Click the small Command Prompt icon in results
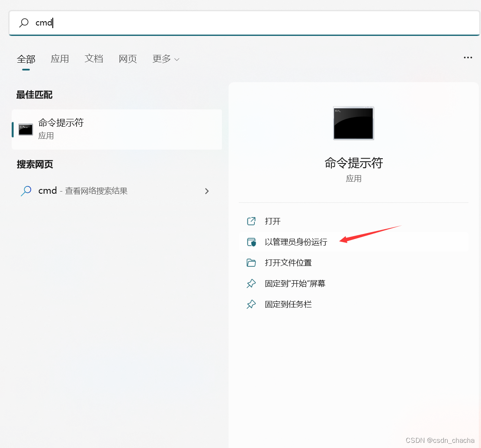The width and height of the screenshot is (481, 448). point(26,129)
